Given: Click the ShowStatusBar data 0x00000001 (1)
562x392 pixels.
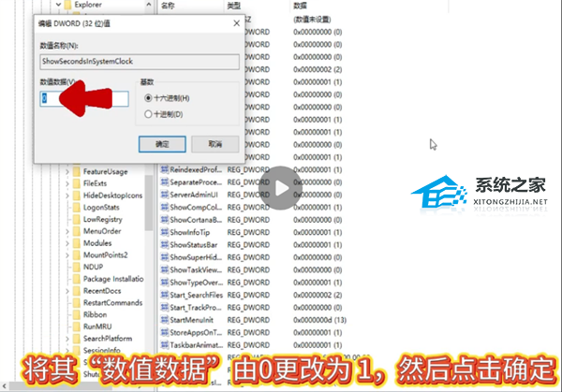Looking at the screenshot, I should 318,245.
